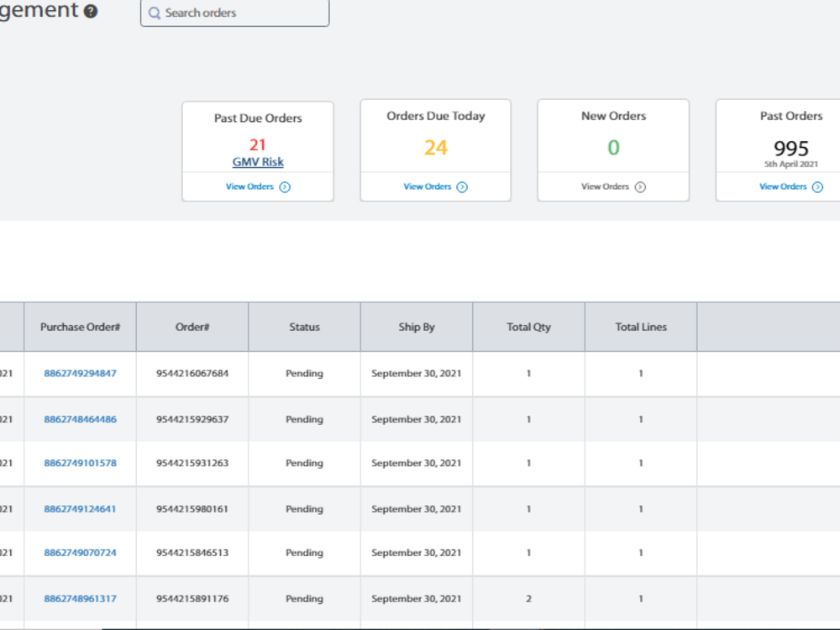Viewport: 840px width, 630px height.
Task: Open purchase order 8862749070724
Action: pyautogui.click(x=81, y=553)
